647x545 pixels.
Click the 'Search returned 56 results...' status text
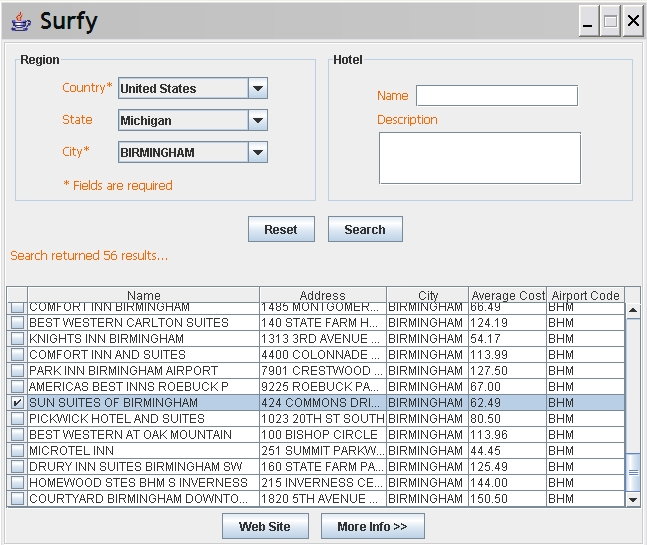coord(89,255)
